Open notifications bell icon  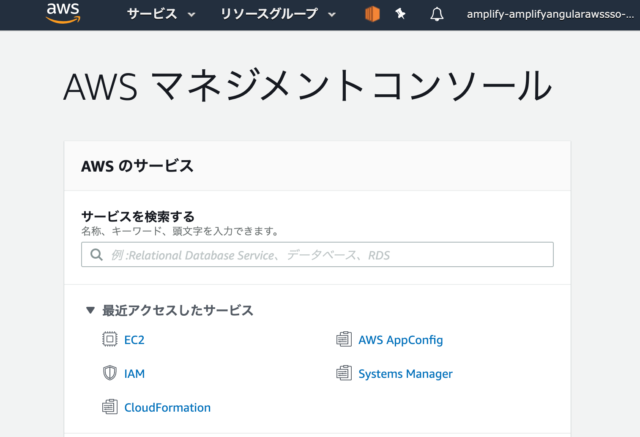(x=437, y=14)
